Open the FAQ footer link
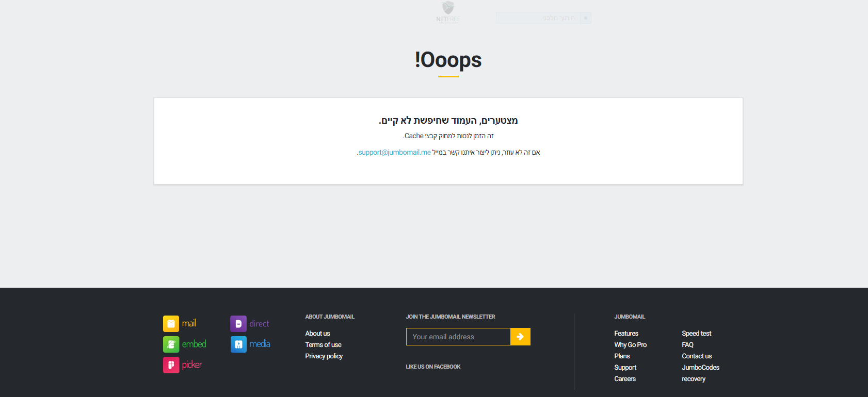Screen dimensions: 868x397 (x=687, y=345)
